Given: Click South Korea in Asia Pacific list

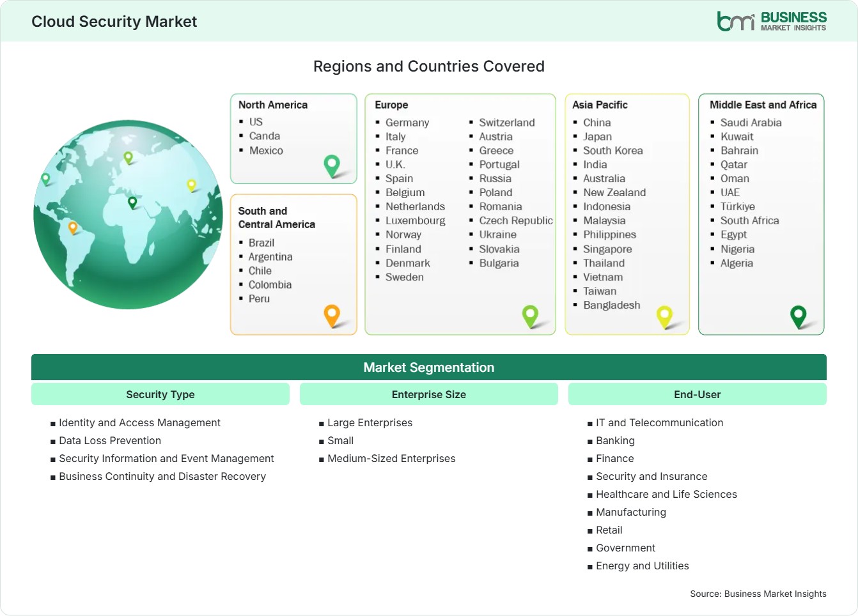Looking at the screenshot, I should pyautogui.click(x=613, y=151).
